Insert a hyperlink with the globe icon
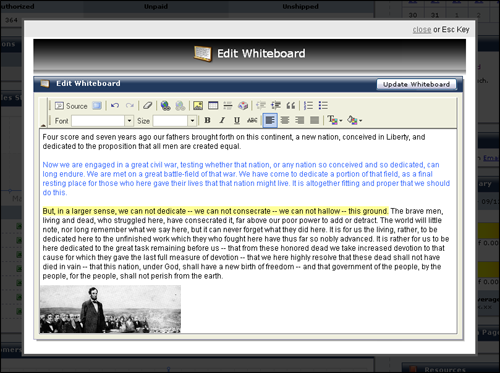Viewport: 500px width, 373px height. (x=165, y=106)
